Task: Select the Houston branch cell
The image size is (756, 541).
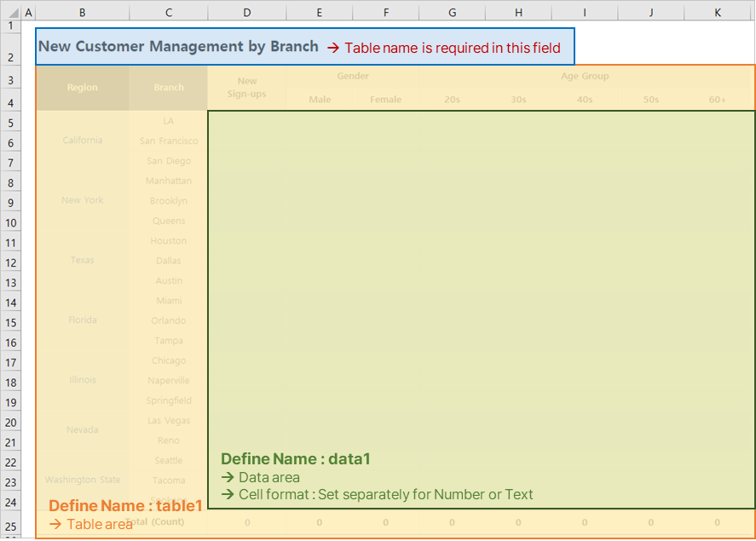Action: point(168,240)
